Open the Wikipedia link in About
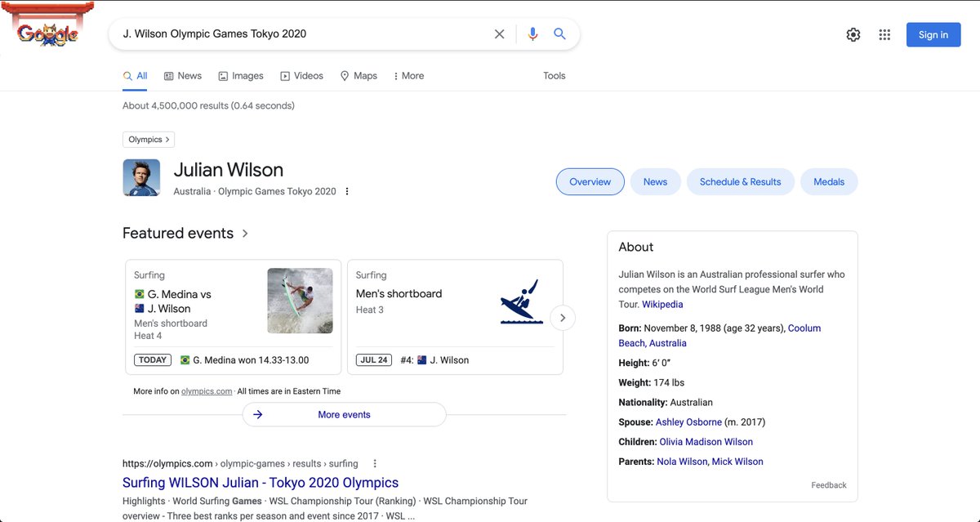 662,305
